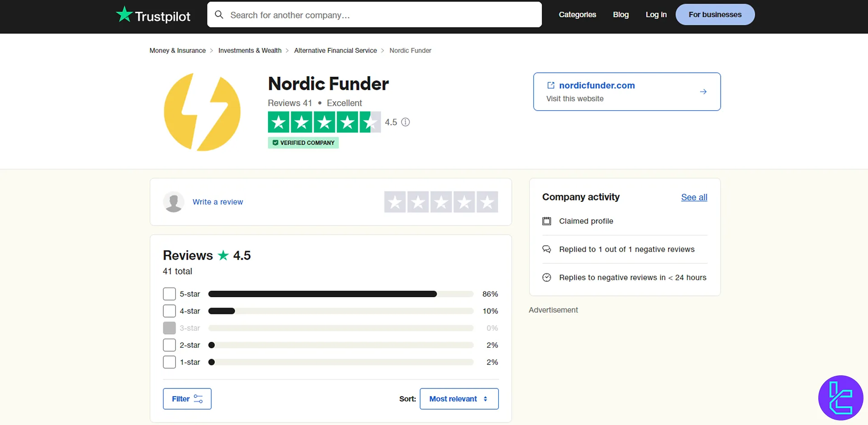Viewport: 868px width, 425px height.
Task: Click the external link icon next to nordicfunder.com
Action: pos(550,85)
